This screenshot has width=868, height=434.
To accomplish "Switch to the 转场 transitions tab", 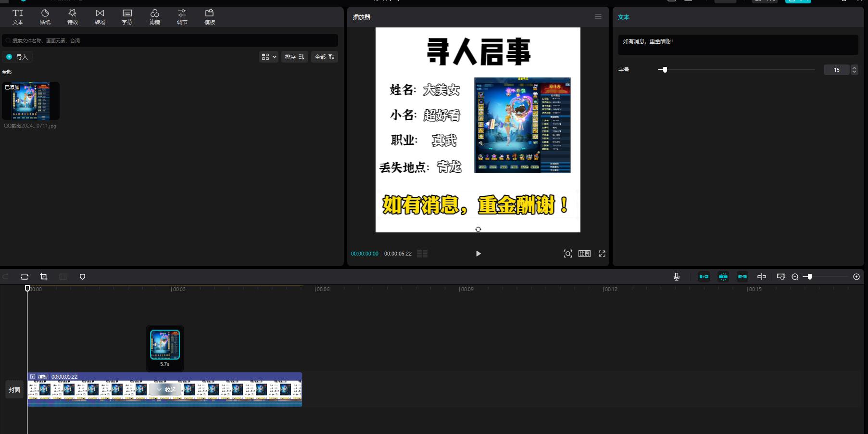I will 100,17.
